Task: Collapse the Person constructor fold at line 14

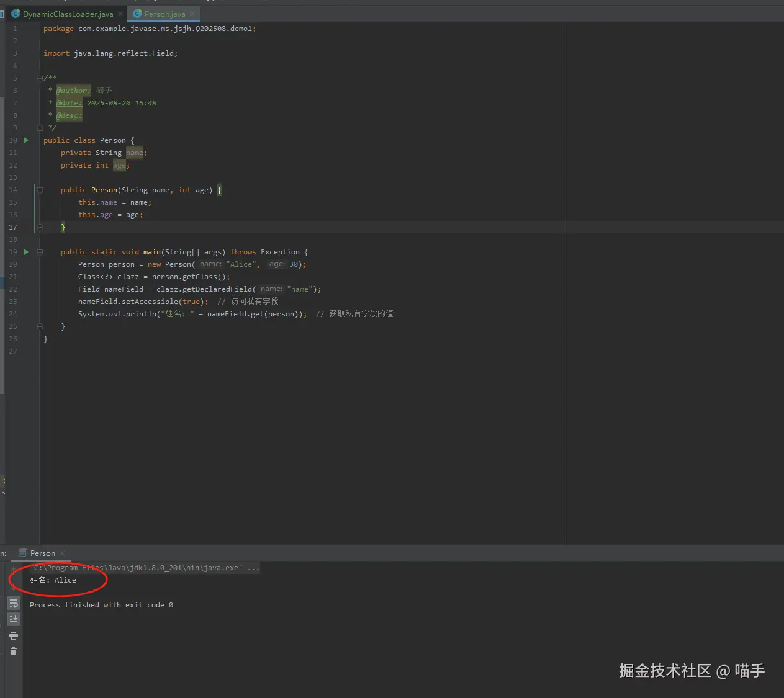Action: pos(40,190)
